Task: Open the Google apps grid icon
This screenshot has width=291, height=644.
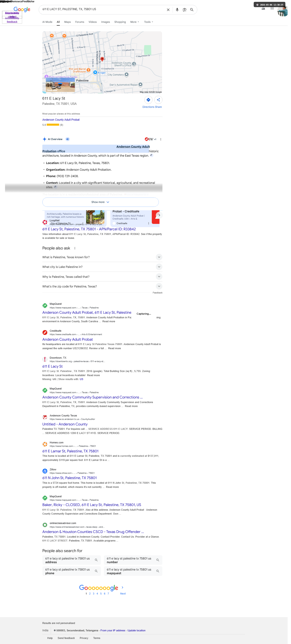Action: coord(272,9)
